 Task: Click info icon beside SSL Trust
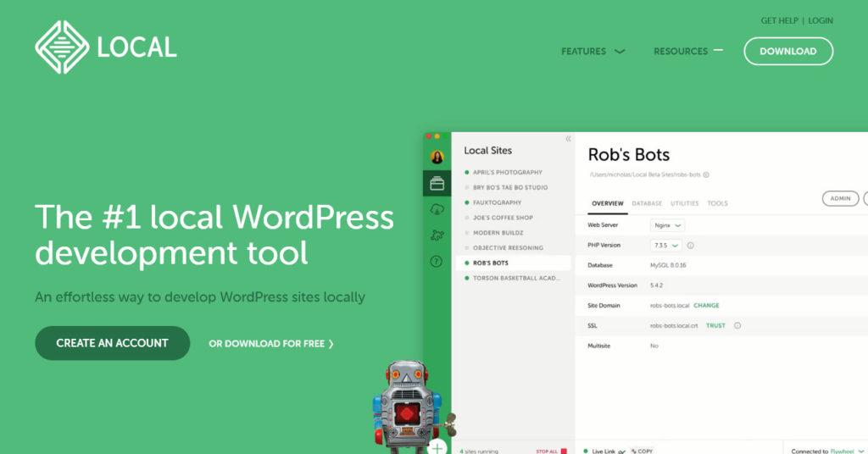pyautogui.click(x=737, y=326)
